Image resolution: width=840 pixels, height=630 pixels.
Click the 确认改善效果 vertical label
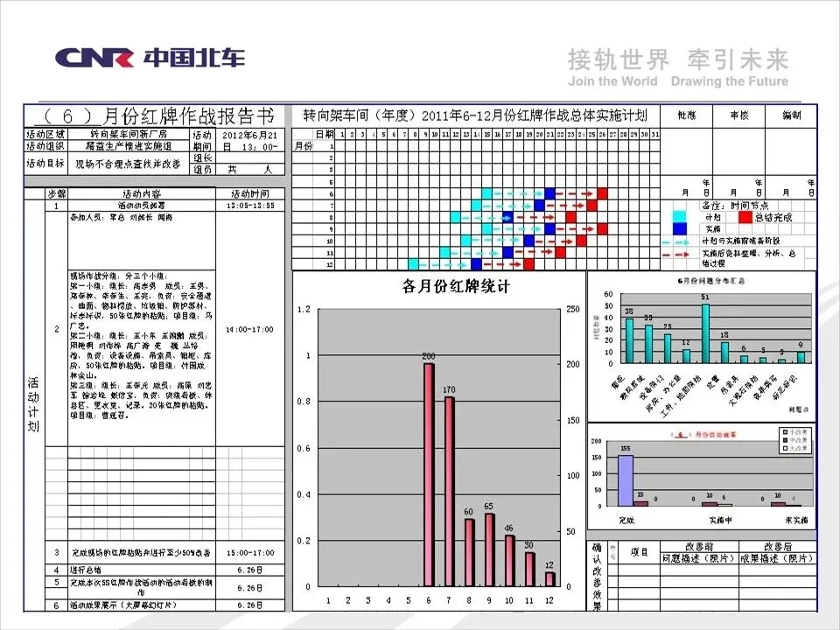(x=597, y=577)
